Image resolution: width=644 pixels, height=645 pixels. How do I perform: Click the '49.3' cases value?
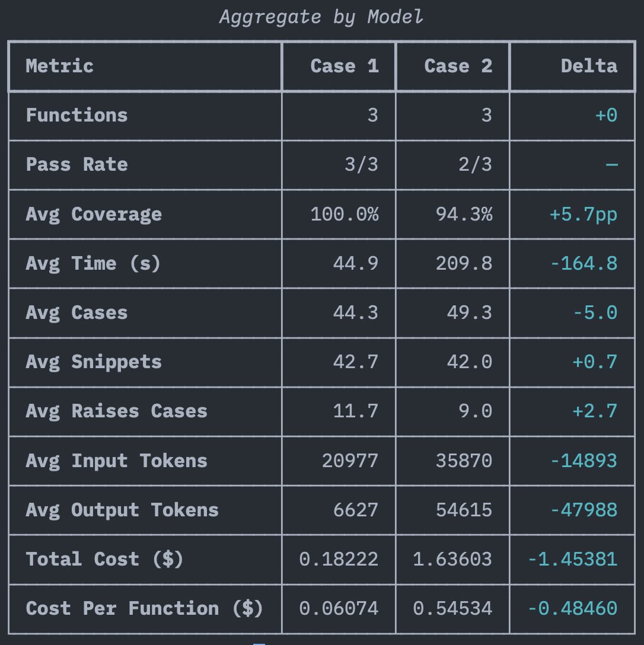point(470,312)
